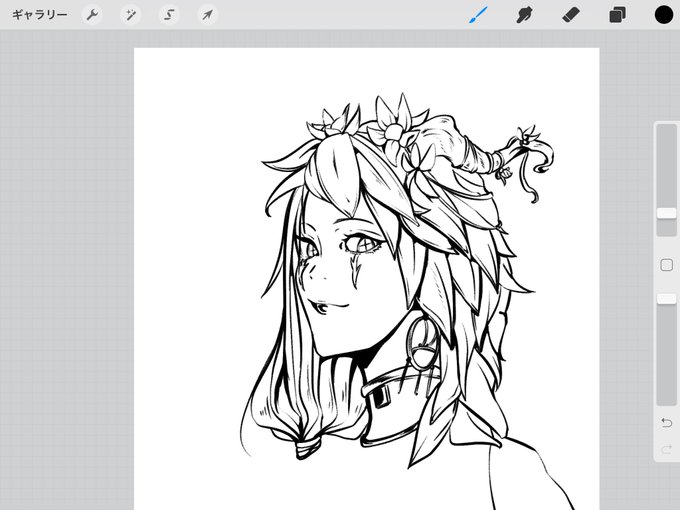Activate the Selection S-shaped tool
The image size is (680, 510).
pos(169,15)
